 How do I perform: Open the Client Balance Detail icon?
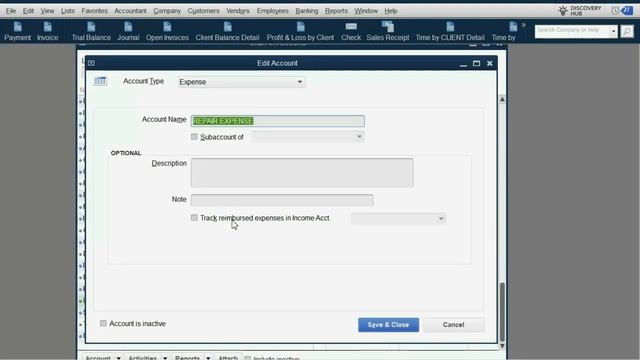pyautogui.click(x=227, y=31)
